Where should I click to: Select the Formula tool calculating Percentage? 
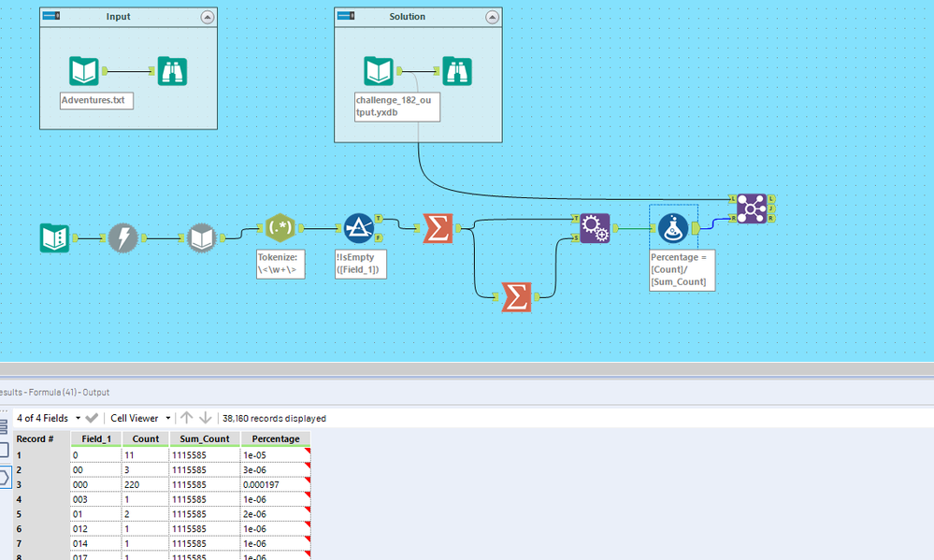pos(673,228)
